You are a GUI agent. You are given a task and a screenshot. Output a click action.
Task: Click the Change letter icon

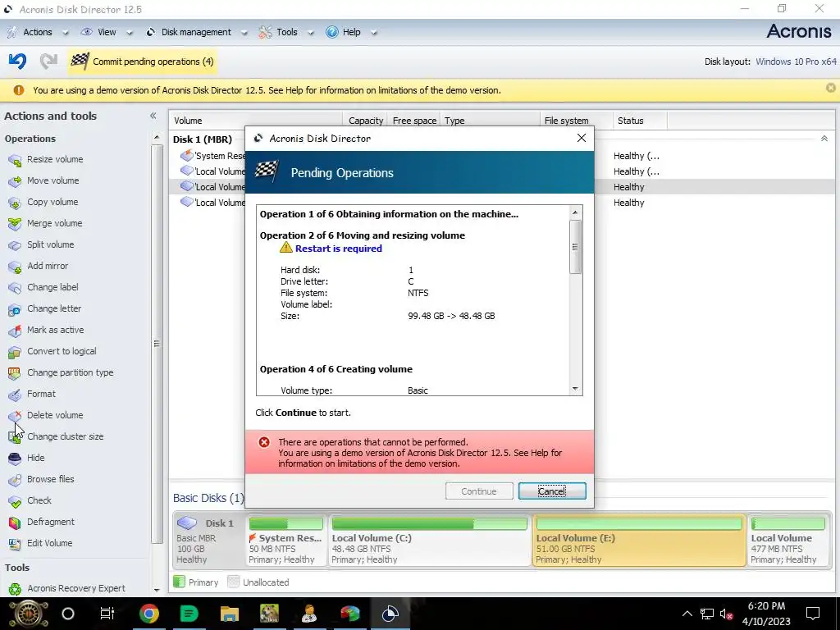(15, 309)
